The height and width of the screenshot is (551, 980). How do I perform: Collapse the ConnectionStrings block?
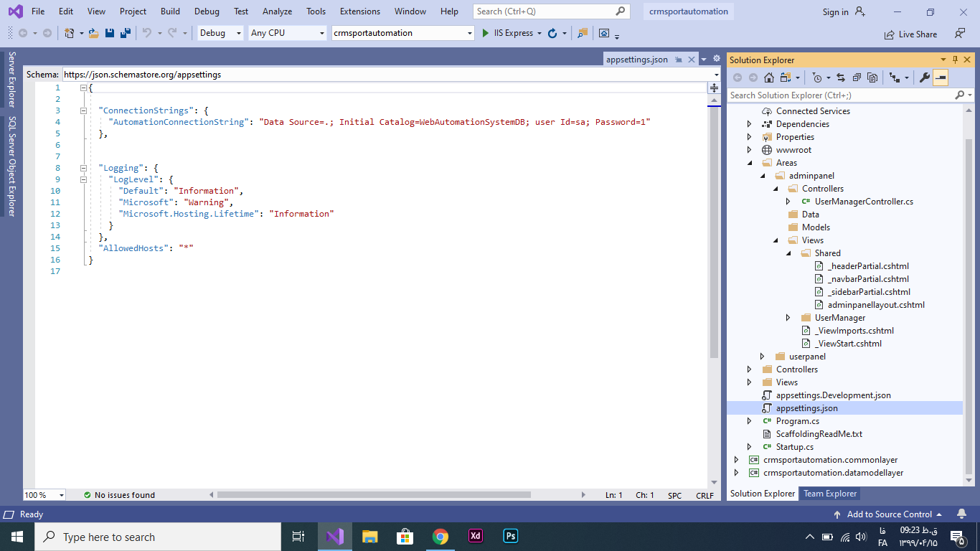pos(84,110)
